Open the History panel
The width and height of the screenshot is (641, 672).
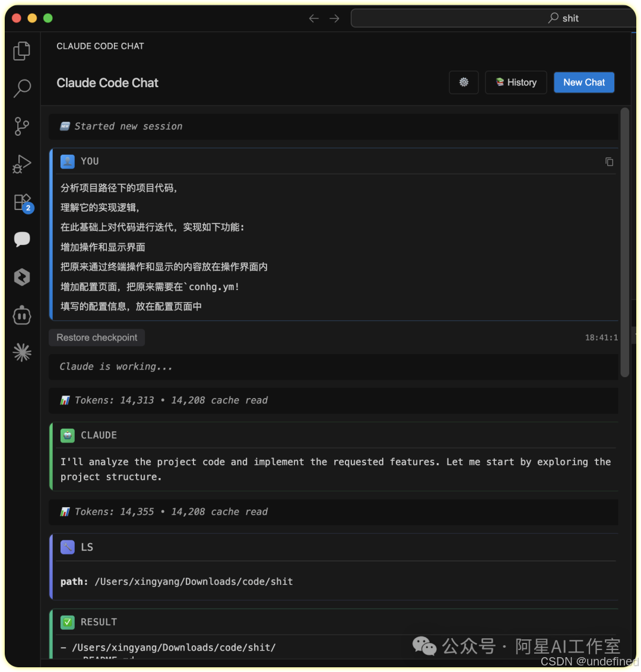tap(515, 82)
